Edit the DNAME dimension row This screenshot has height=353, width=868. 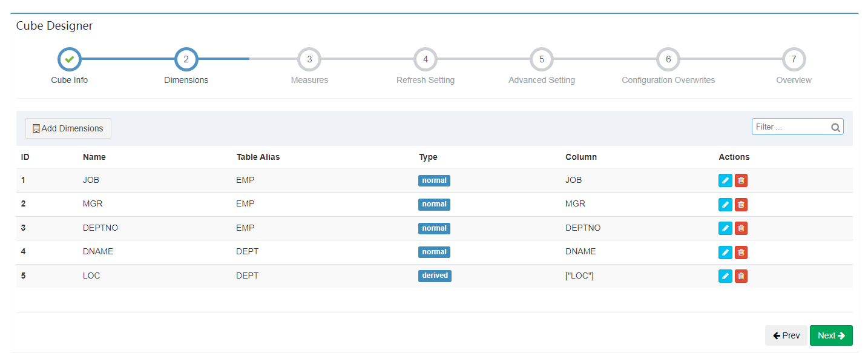pos(725,252)
